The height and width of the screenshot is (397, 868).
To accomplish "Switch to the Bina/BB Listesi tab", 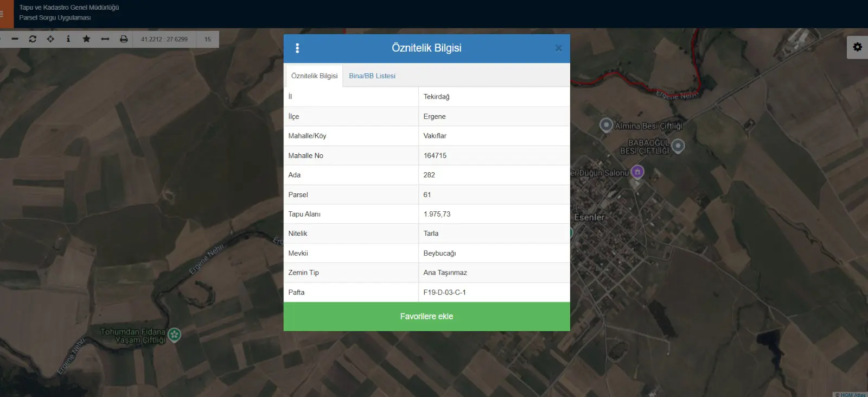I will (x=372, y=76).
